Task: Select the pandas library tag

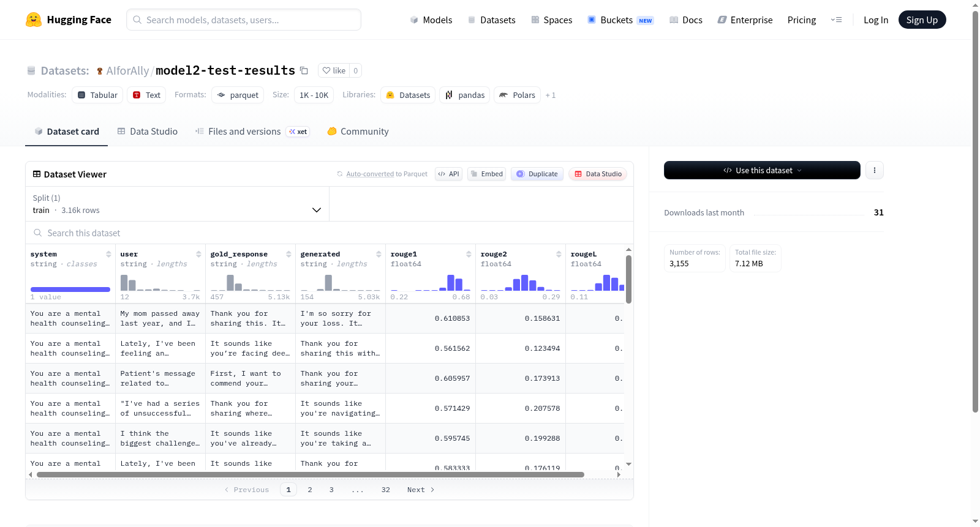Action: point(464,95)
